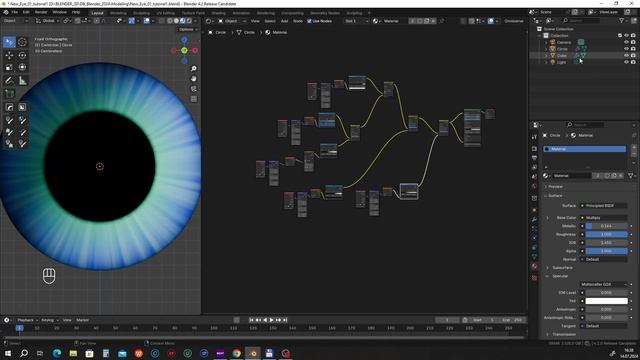Expand the Light item in outliner
Viewport: 640px width, 360px height.
point(546,62)
